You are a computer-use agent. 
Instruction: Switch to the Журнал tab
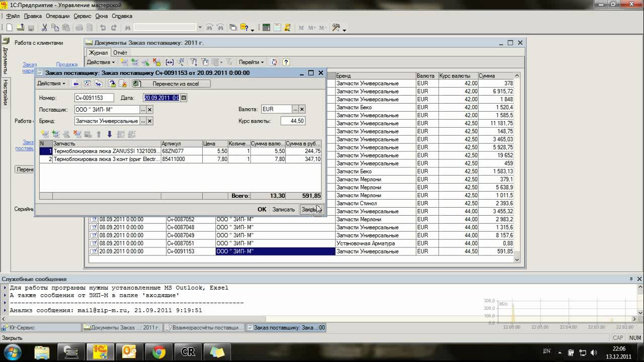(98, 52)
